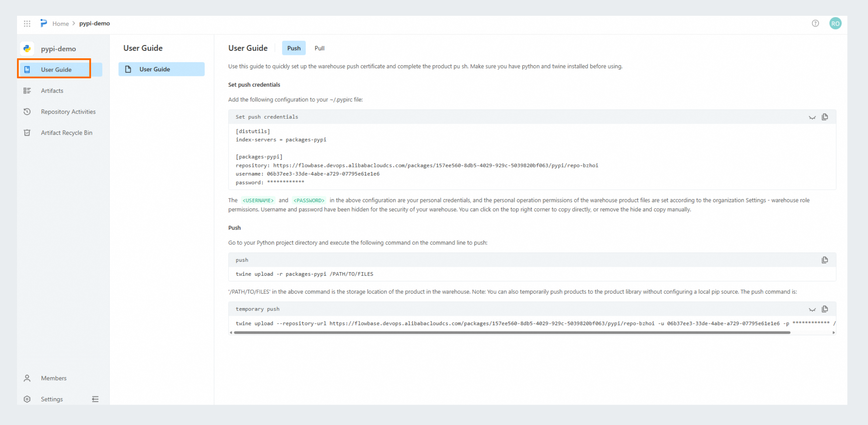Click the pypi-demo Python repository icon
Screen dimensions: 868x425
click(x=27, y=49)
